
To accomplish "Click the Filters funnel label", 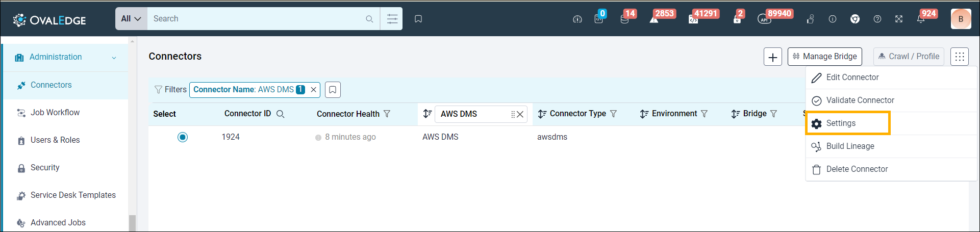I will [x=170, y=90].
